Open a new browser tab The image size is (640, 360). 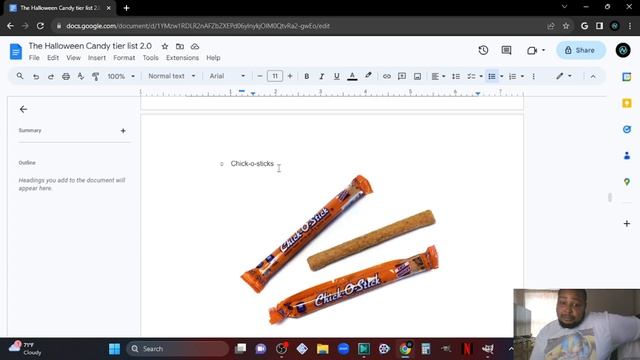point(127,8)
